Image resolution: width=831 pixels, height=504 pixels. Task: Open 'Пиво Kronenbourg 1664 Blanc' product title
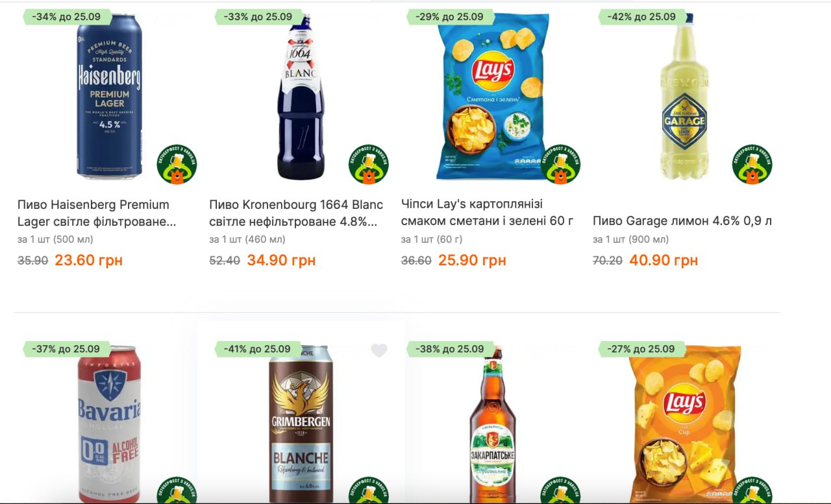[x=296, y=213]
